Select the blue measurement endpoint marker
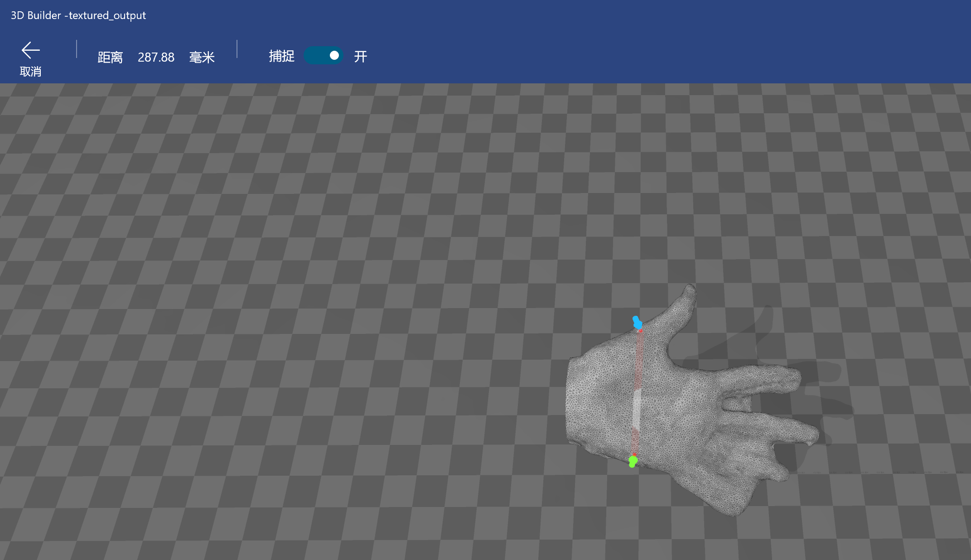Image resolution: width=971 pixels, height=560 pixels. coord(637,323)
